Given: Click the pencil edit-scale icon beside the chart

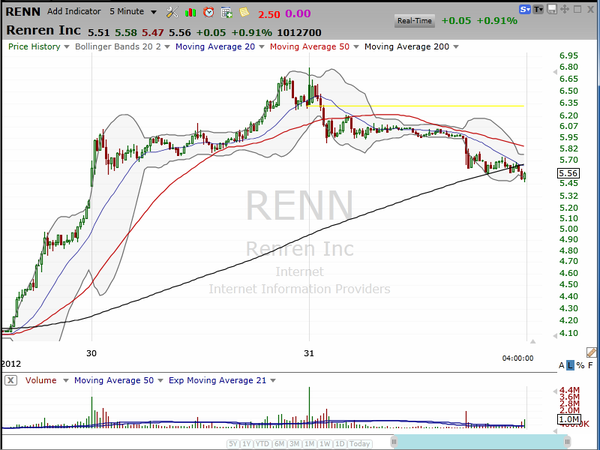Looking at the screenshot, I should (x=591, y=352).
